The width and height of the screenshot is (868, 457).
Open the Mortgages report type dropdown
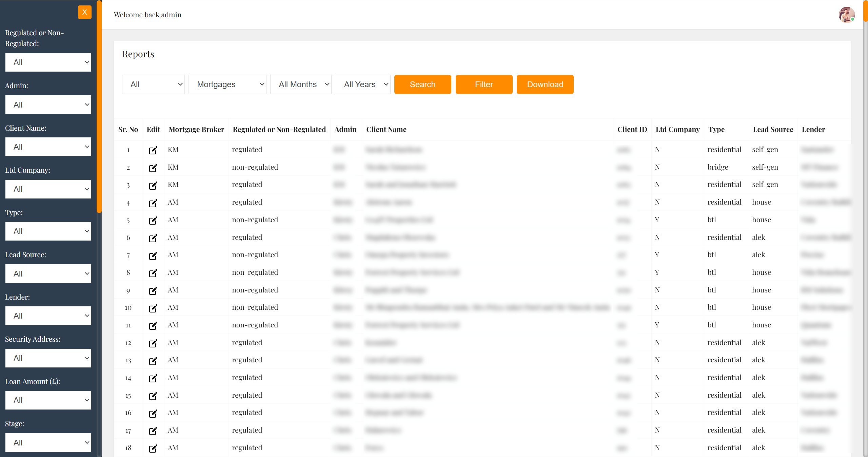(x=227, y=84)
